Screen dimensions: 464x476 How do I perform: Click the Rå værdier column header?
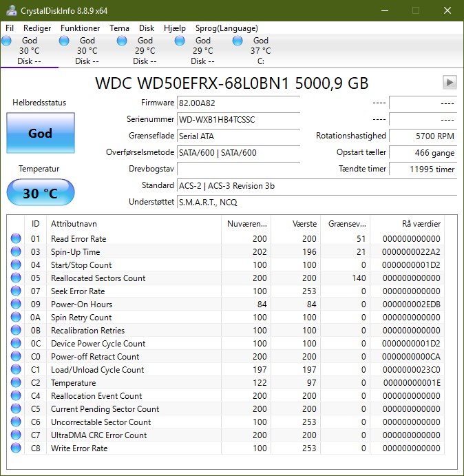(x=407, y=224)
